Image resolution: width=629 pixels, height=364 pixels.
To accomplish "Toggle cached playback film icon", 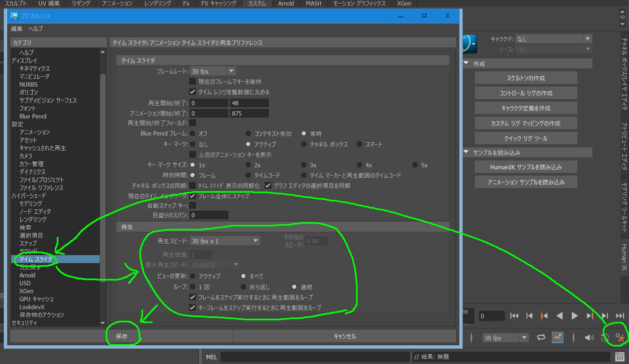I will [557, 337].
